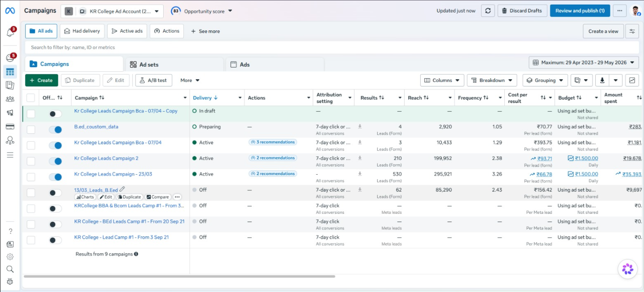Image resolution: width=644 pixels, height=292 pixels.
Task: Click the refresh data button
Action: click(488, 11)
